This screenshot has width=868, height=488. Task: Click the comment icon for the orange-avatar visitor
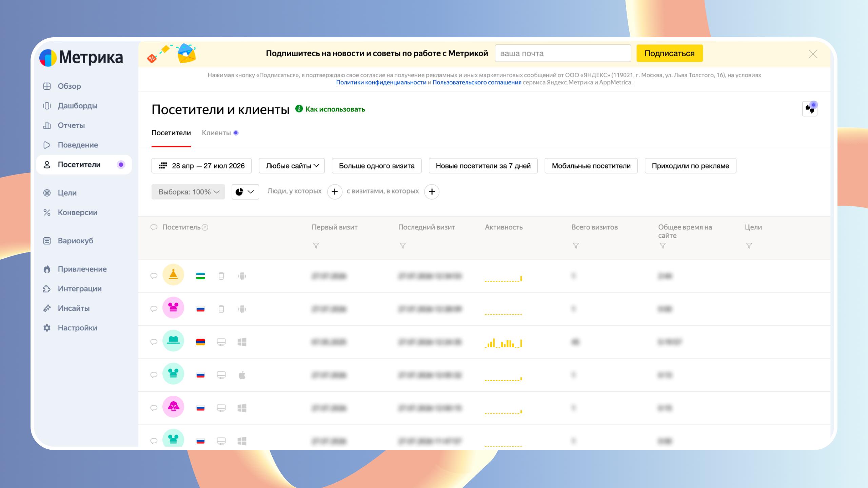click(154, 276)
